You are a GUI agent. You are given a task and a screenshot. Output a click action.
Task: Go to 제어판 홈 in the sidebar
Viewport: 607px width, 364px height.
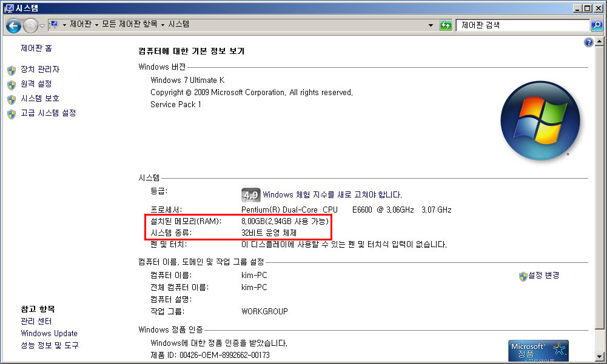click(36, 48)
